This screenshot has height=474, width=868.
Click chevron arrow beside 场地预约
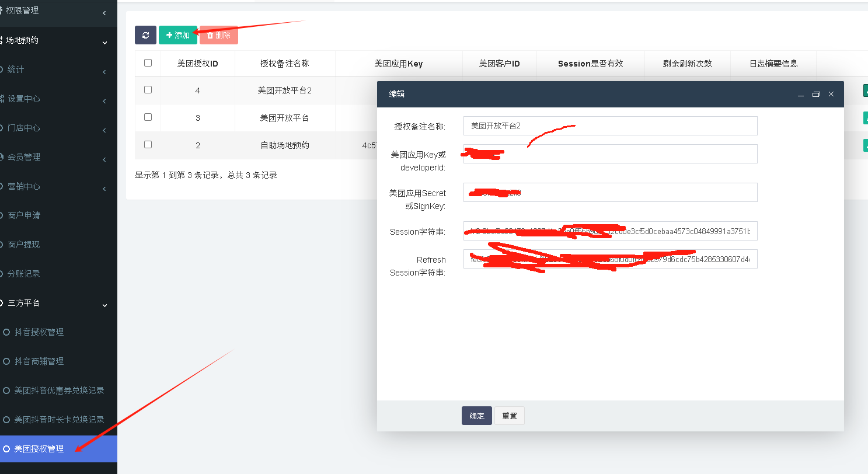point(104,42)
